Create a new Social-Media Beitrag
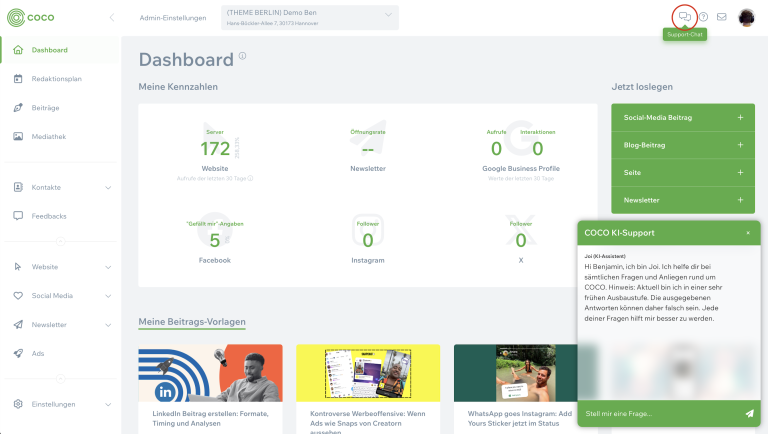This screenshot has width=768, height=434. coord(683,117)
